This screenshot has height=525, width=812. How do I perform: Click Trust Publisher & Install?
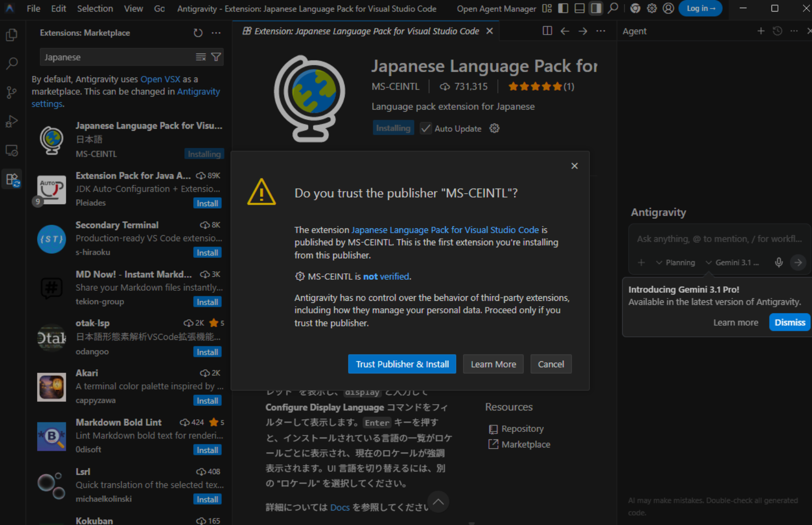(x=402, y=364)
